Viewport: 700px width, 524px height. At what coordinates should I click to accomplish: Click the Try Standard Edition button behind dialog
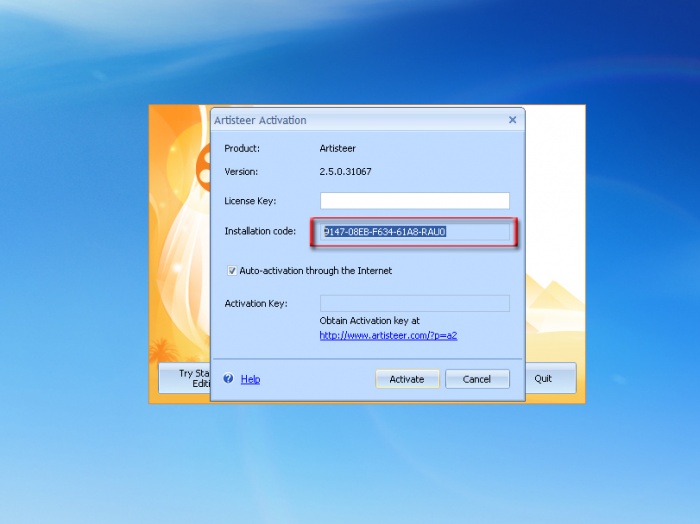tap(185, 378)
